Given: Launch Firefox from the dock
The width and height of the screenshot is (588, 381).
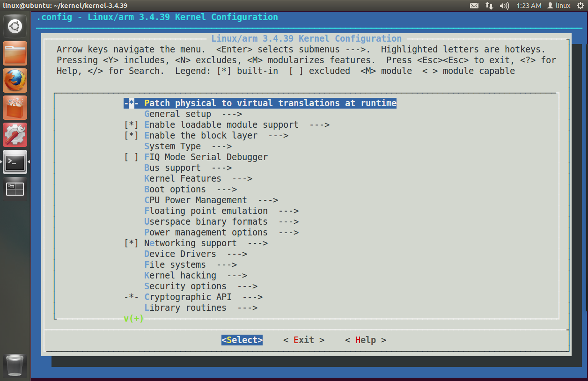Looking at the screenshot, I should (15, 80).
